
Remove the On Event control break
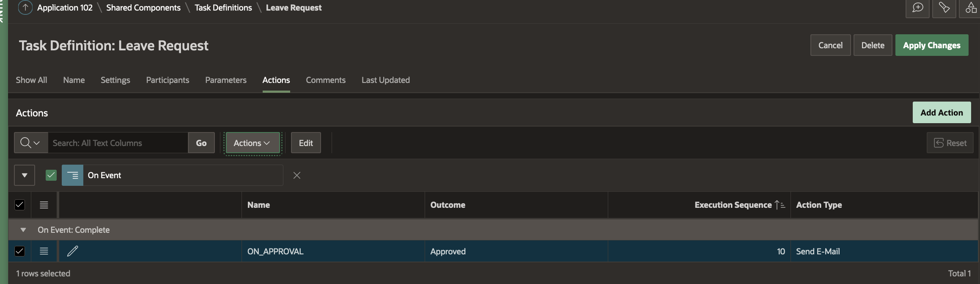click(x=297, y=175)
